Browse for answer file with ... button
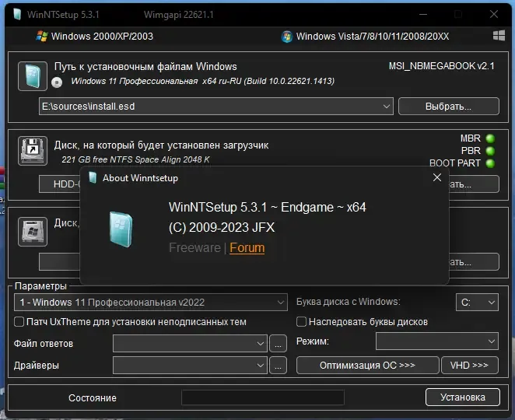The image size is (515, 420). click(278, 344)
